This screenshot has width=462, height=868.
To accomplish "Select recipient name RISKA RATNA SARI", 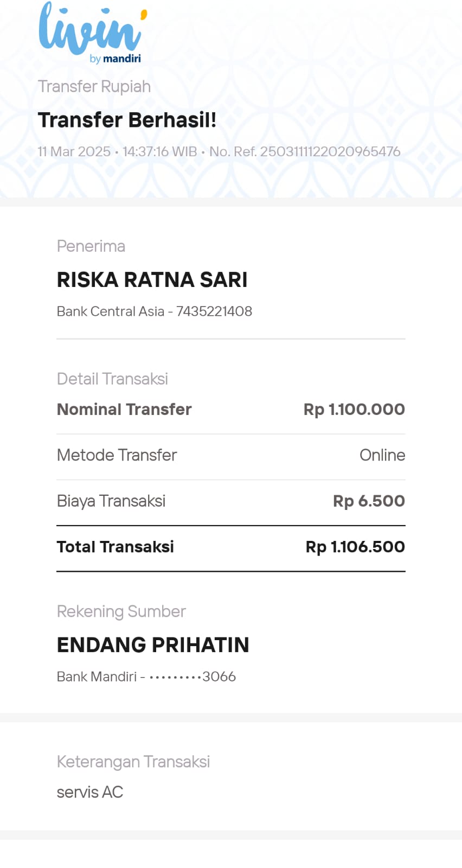I will [x=152, y=280].
